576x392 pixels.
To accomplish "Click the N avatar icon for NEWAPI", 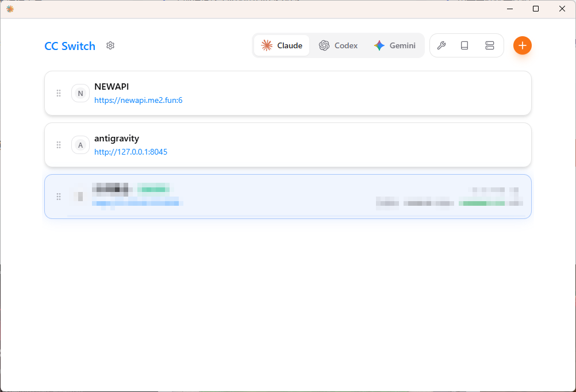I will (x=80, y=93).
